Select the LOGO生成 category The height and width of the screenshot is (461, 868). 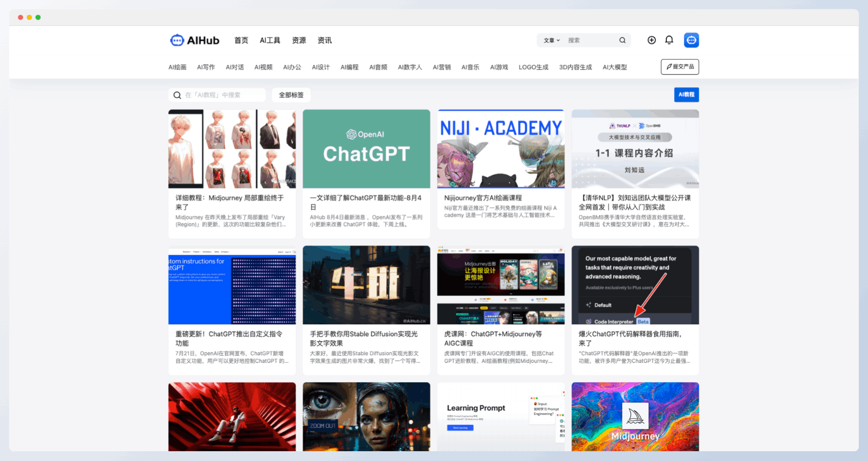(533, 67)
